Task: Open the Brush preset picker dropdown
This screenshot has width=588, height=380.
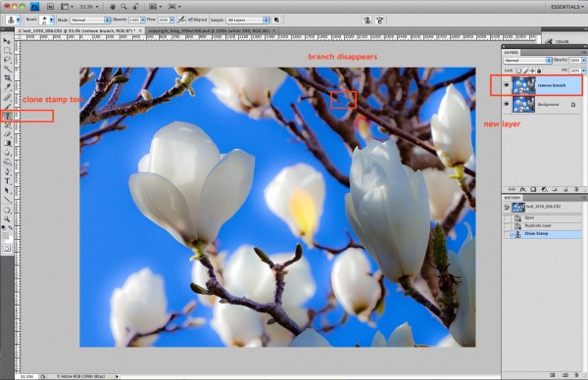Action: point(47,20)
